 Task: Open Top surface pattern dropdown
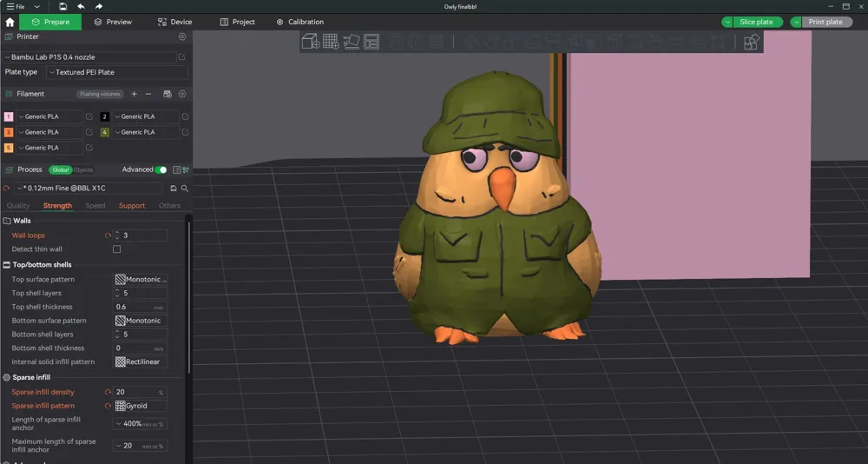pos(141,280)
